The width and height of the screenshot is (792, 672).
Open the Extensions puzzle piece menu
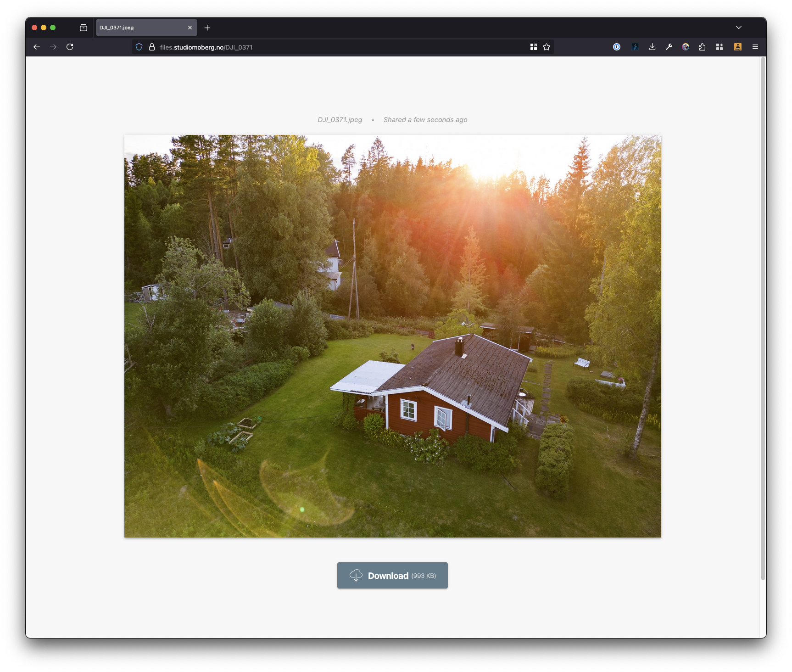tap(702, 47)
